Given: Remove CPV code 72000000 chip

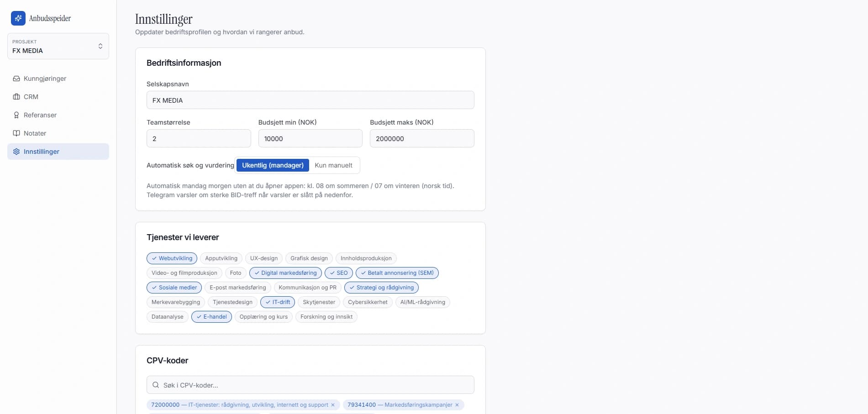Looking at the screenshot, I should point(333,405).
